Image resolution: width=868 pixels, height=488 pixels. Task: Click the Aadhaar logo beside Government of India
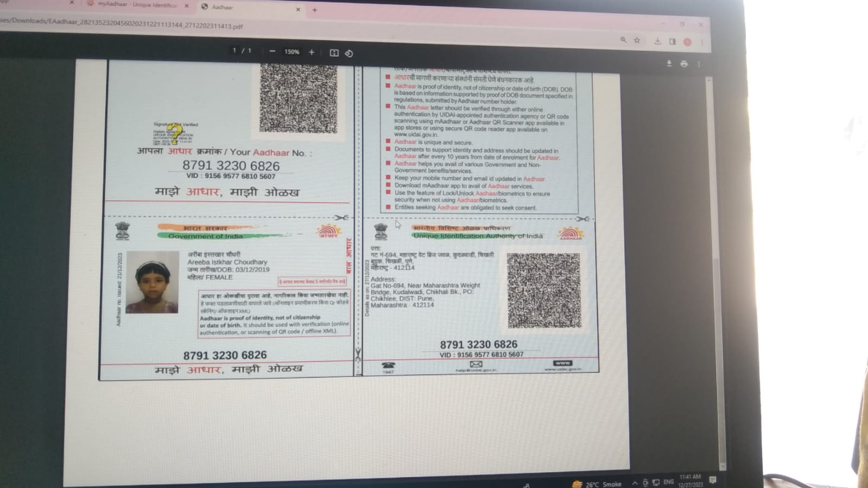pyautogui.click(x=328, y=231)
